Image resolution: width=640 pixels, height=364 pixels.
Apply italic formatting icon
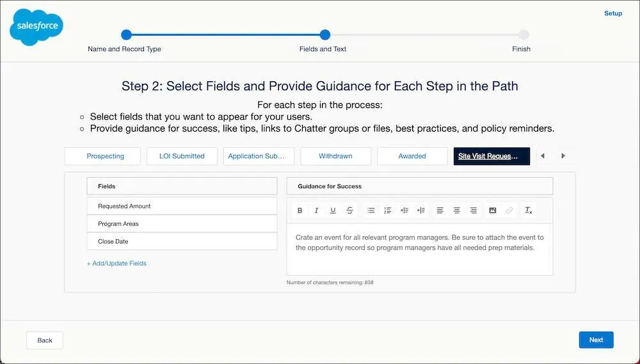pyautogui.click(x=316, y=210)
